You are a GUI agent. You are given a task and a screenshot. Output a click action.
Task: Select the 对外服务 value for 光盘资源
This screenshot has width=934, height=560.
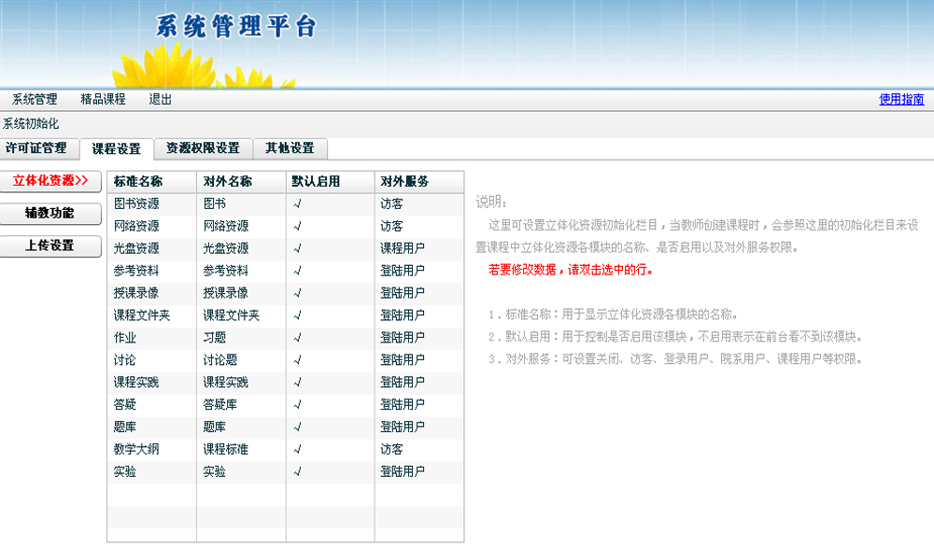(403, 248)
